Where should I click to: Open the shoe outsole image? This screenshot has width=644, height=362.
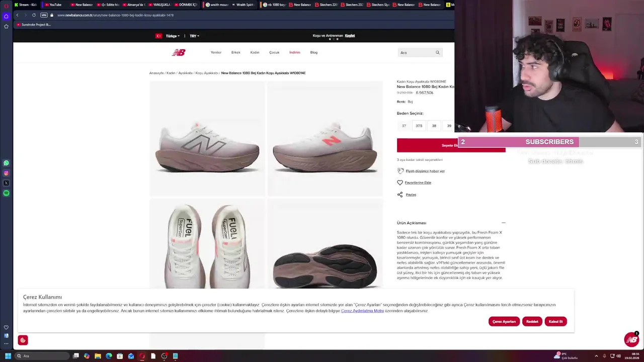325,244
